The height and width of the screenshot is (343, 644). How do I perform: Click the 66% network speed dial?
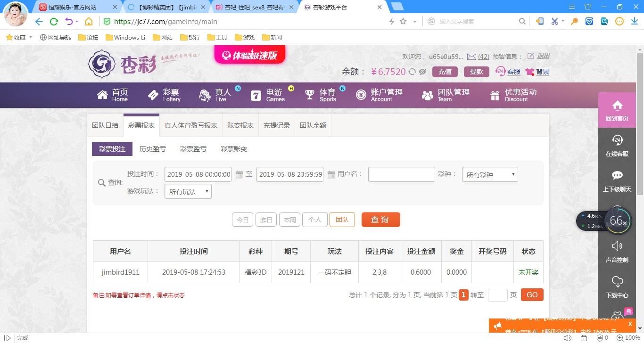(x=618, y=220)
